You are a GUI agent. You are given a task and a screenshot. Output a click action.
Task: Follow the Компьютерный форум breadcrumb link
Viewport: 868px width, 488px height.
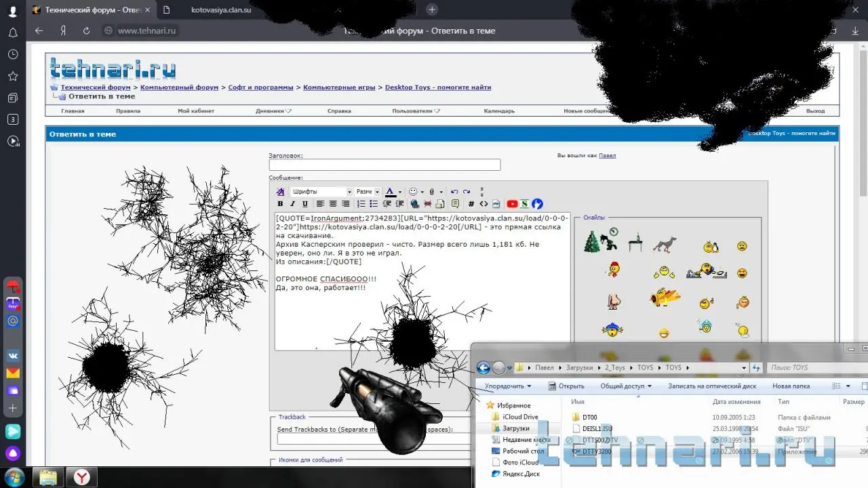coord(179,87)
